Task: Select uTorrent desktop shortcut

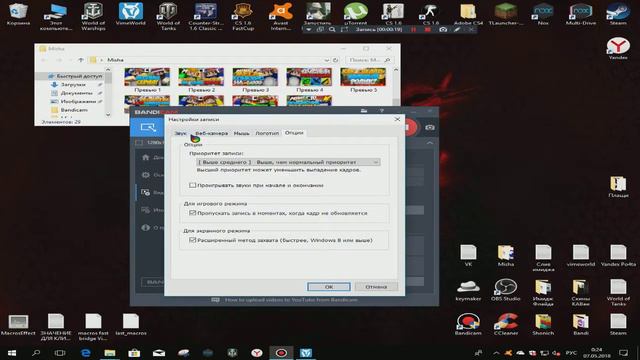Action: pos(356,13)
